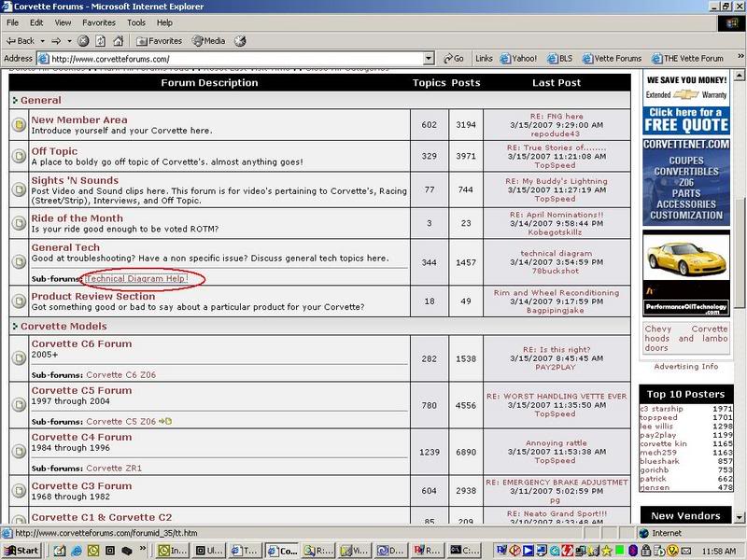The height and width of the screenshot is (560, 747).
Task: Click the Ride of the Month folder icon
Action: coord(19,223)
